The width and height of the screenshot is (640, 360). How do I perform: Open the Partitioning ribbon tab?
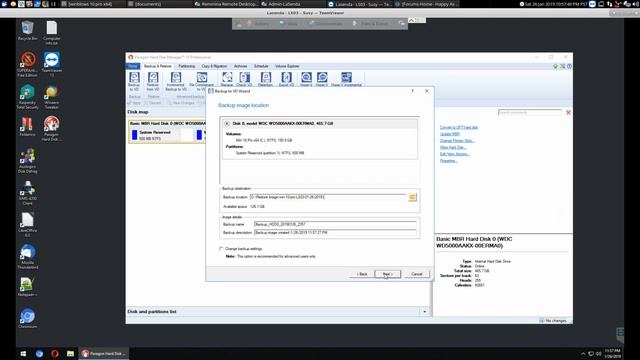187,66
